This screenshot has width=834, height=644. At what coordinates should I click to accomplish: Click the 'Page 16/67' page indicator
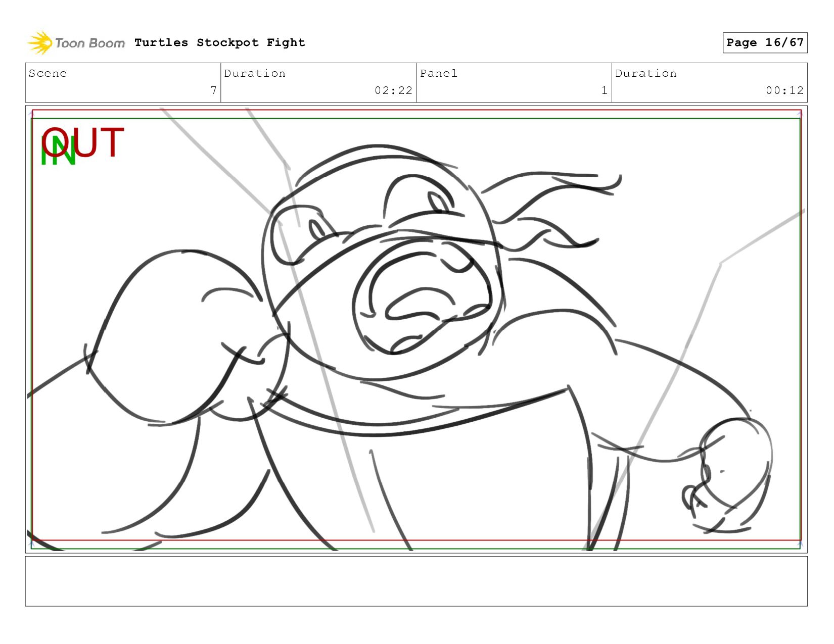tap(765, 42)
